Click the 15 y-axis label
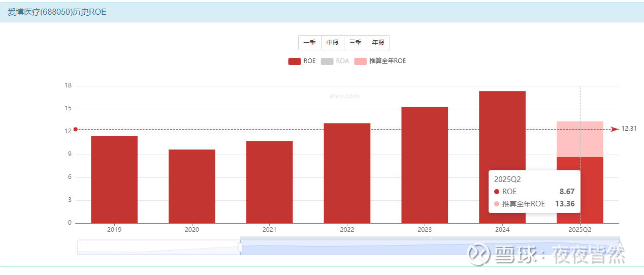The image size is (644, 275). [68, 108]
